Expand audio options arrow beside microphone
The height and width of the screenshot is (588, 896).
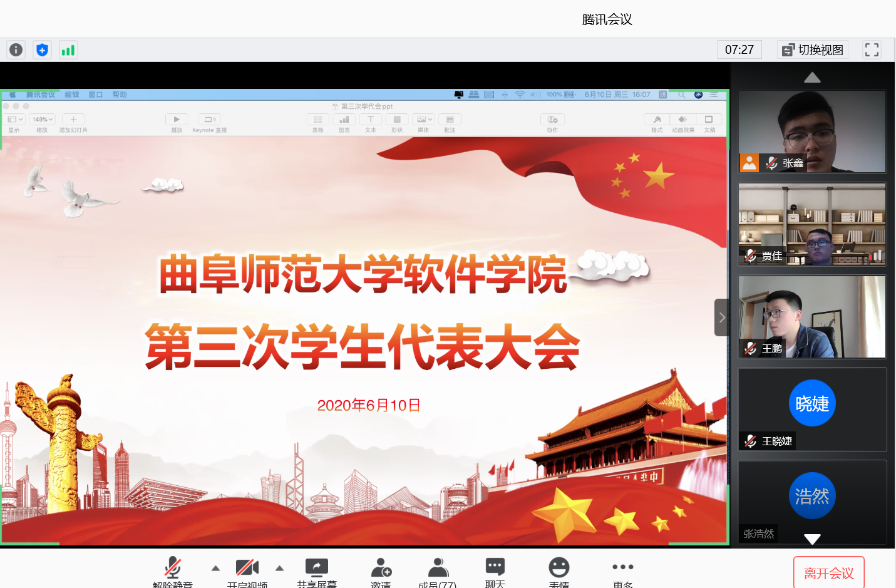[215, 568]
